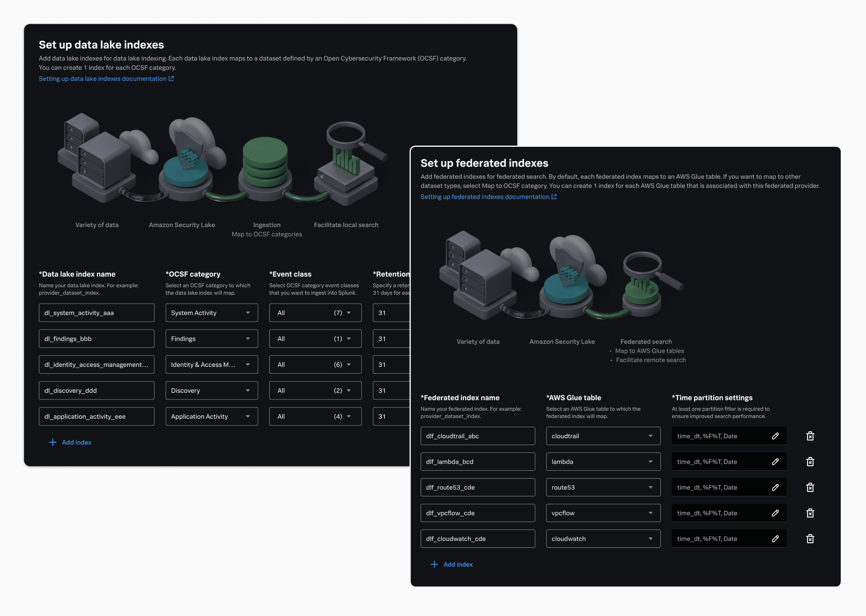This screenshot has width=866, height=616.
Task: Remove the dlf_route53_cde federated index
Action: coord(810,487)
